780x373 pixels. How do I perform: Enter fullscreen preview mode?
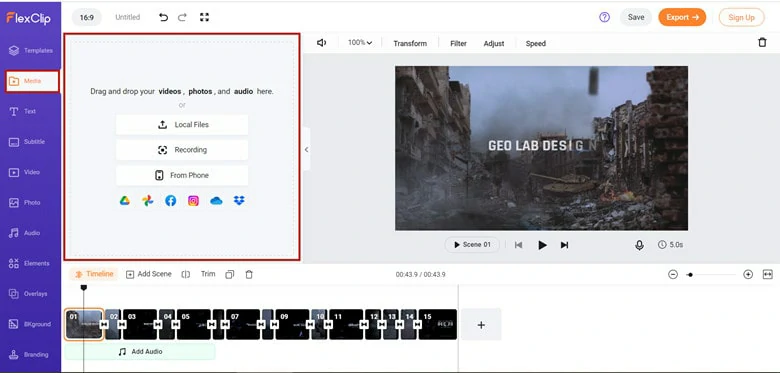click(x=204, y=17)
